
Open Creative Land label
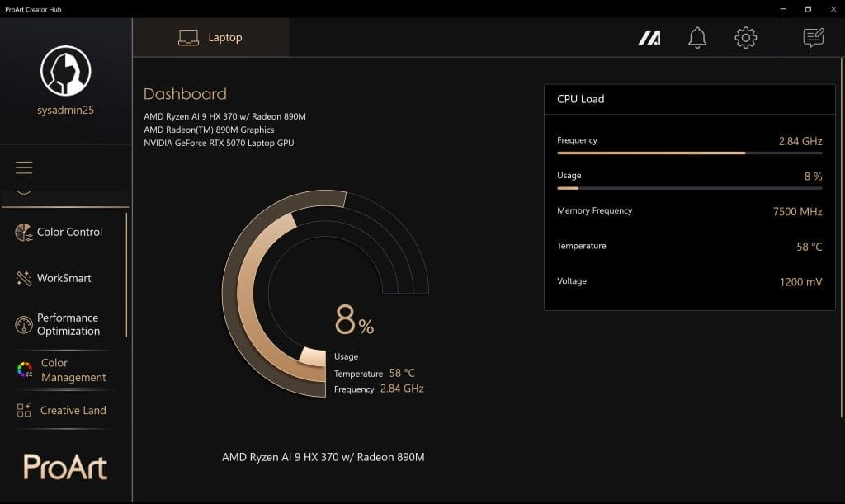[73, 410]
